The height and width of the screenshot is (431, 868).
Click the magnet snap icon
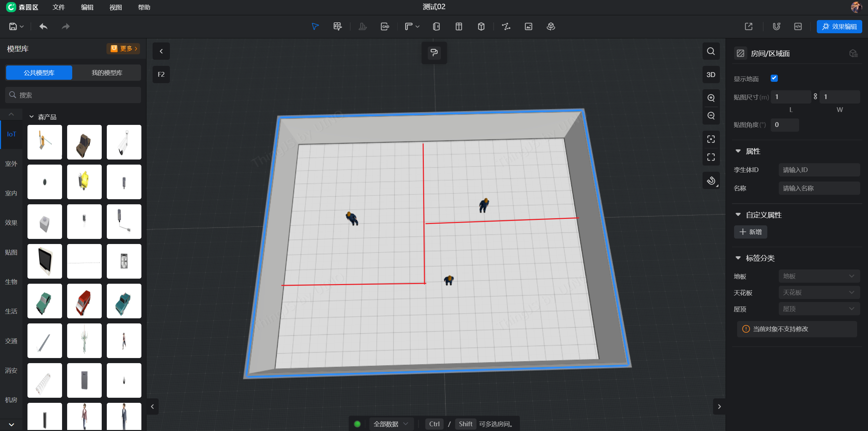pos(776,26)
